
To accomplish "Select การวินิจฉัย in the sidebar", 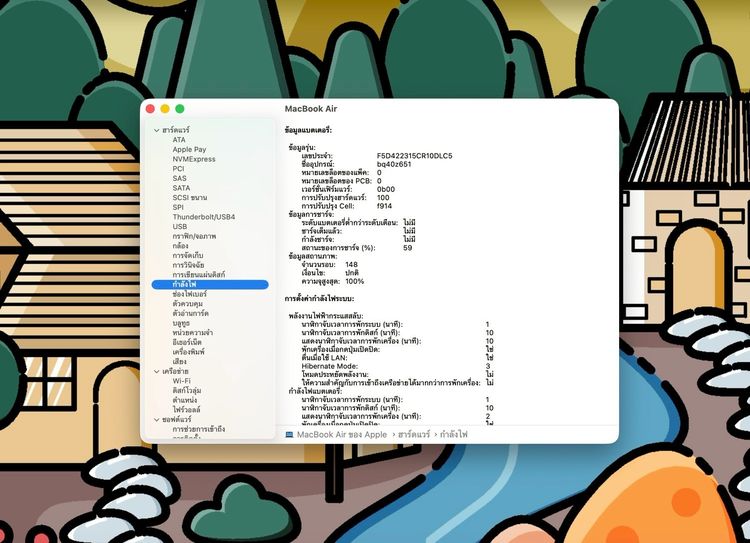I will pyautogui.click(x=188, y=265).
